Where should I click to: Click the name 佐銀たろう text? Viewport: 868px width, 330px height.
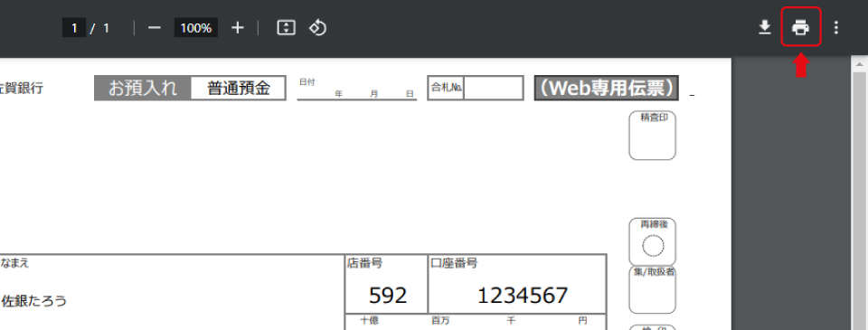coord(34,301)
